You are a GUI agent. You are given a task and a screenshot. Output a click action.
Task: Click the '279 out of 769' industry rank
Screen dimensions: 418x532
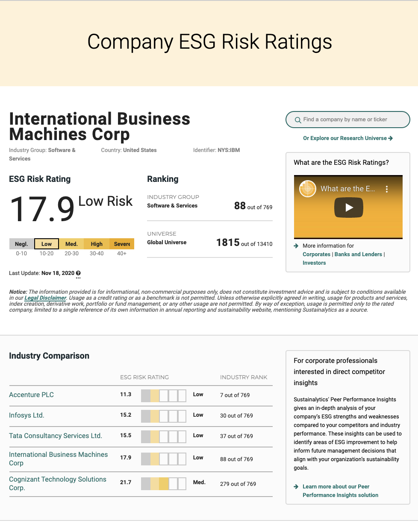point(238,484)
